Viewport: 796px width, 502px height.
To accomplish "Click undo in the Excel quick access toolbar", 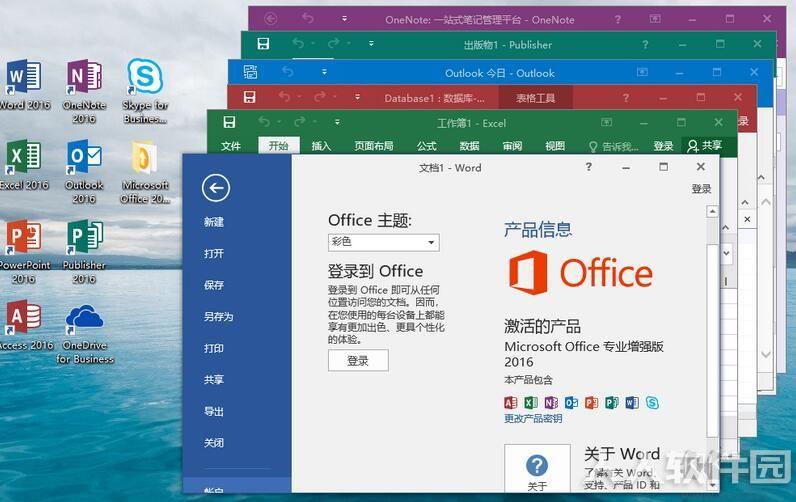I will pos(264,121).
